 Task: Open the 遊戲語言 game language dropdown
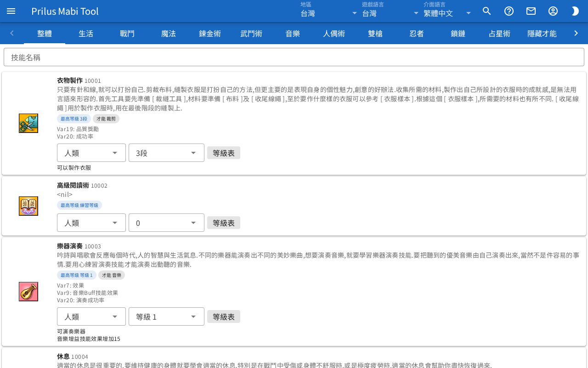(x=390, y=11)
